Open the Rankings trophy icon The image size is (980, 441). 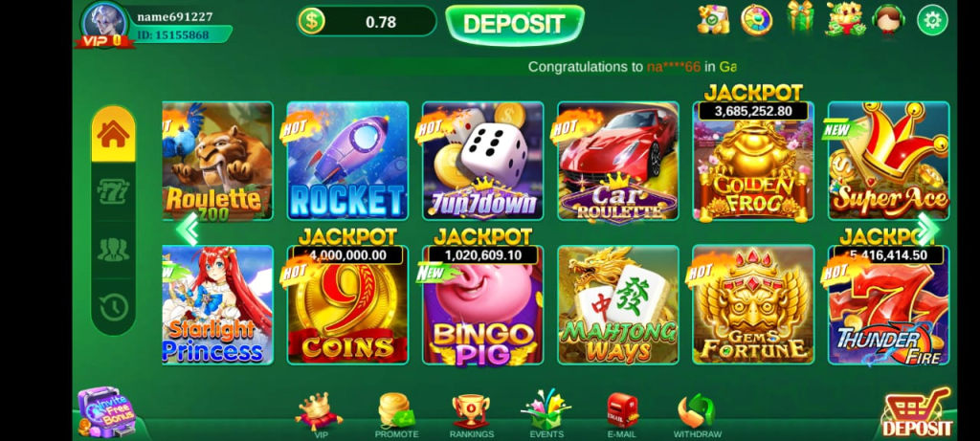pyautogui.click(x=471, y=412)
